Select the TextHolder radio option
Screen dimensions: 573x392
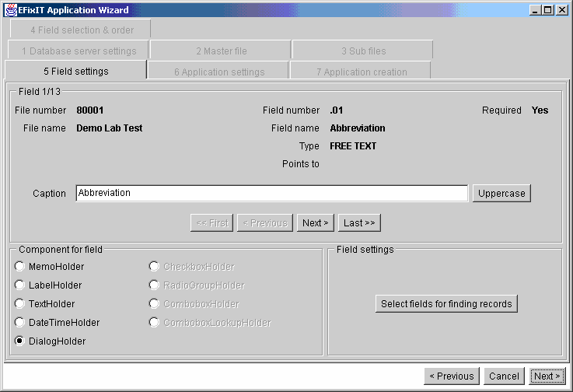pos(20,304)
